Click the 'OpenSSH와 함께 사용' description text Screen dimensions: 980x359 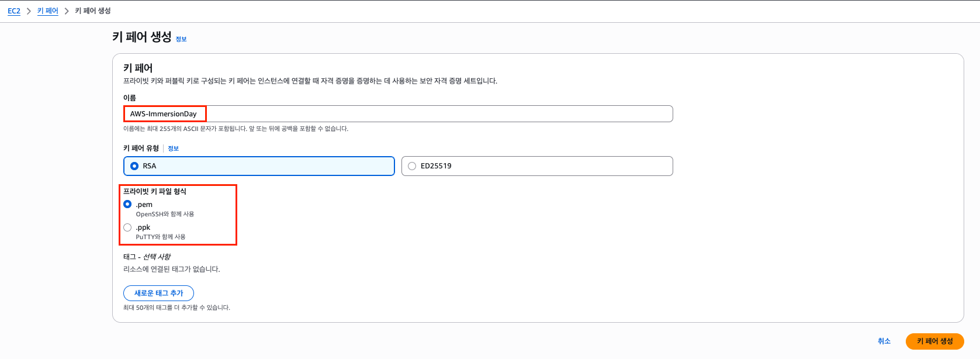[165, 214]
